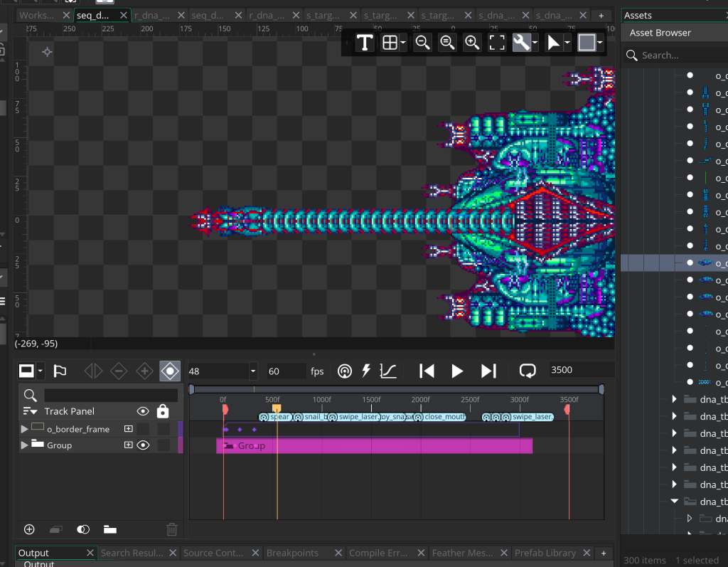728x567 pixels.
Task: Select the Text tool in canvas toolbar
Action: [x=365, y=43]
